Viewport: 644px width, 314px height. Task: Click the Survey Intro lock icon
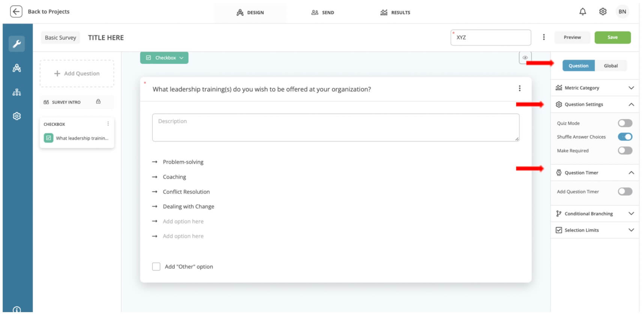98,102
